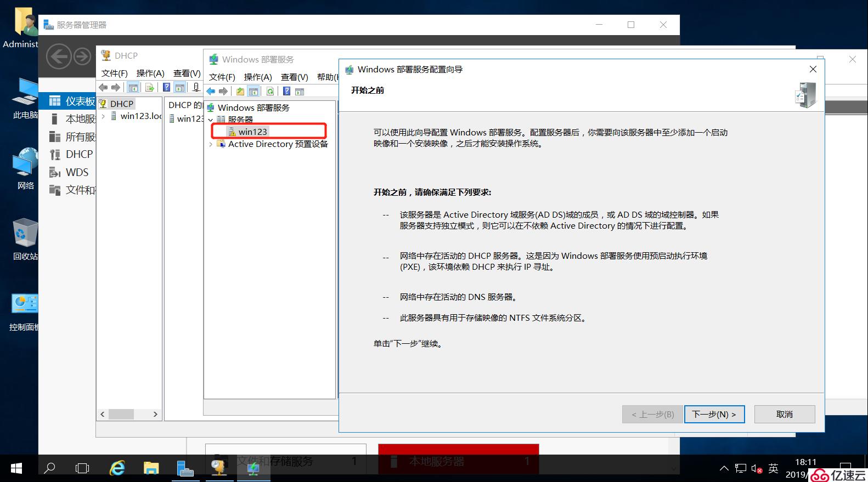Screen dimensions: 868x482
Task: Minimize the Server Manager window
Action: click(599, 25)
